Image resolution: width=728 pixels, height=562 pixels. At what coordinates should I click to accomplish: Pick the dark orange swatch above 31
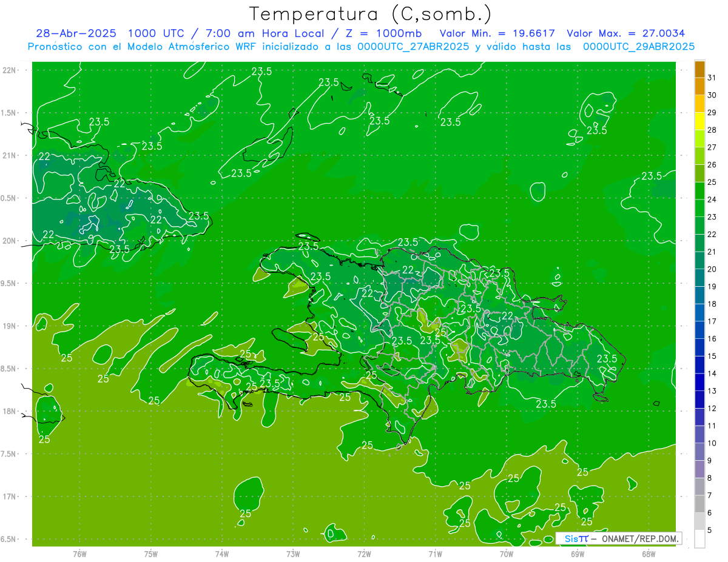699,69
